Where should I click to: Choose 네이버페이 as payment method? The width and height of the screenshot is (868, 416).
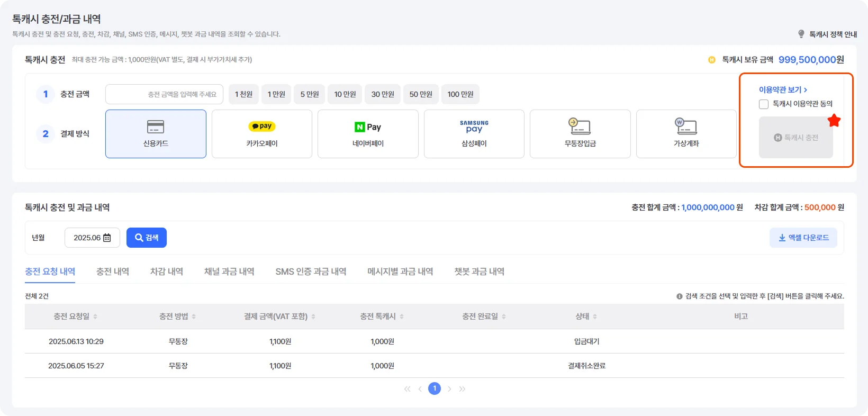[368, 134]
